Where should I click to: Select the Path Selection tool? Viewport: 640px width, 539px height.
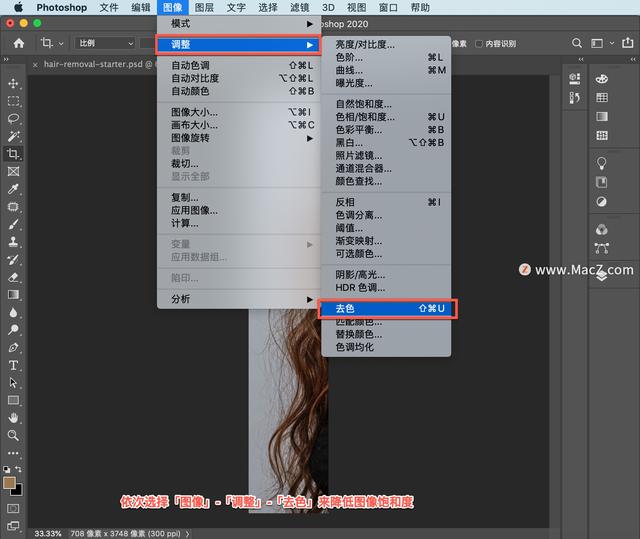[x=13, y=383]
